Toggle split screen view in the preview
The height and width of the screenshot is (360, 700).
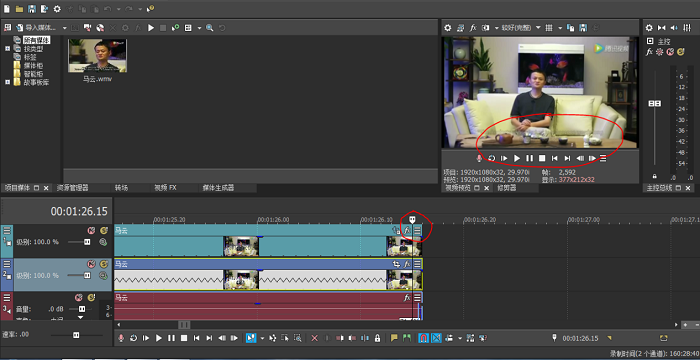click(486, 28)
